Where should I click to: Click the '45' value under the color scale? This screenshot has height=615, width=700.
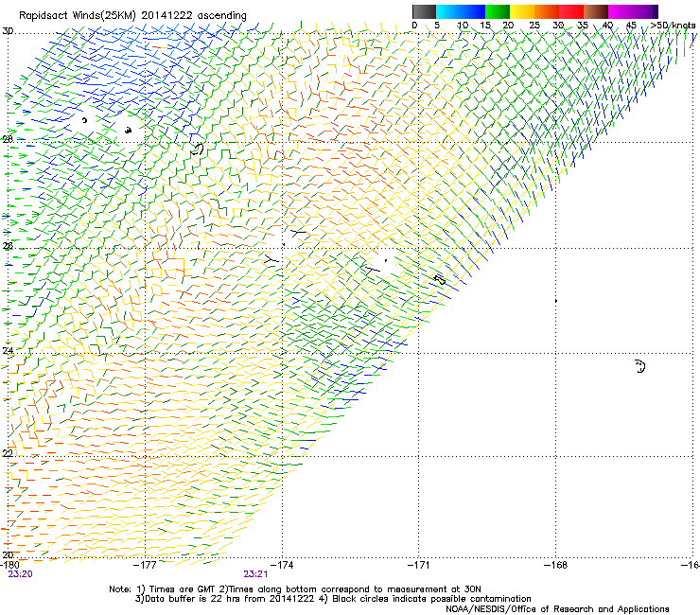[631, 25]
